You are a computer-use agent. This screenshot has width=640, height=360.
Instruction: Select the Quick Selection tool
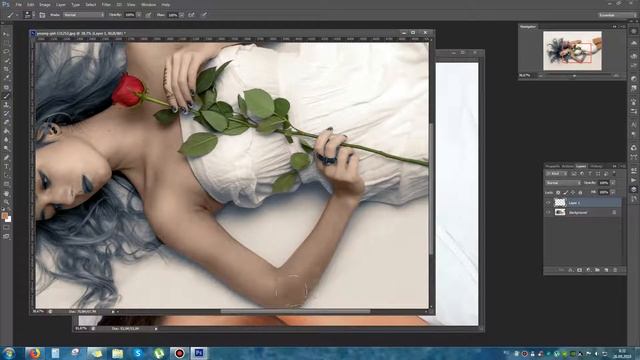[6, 61]
